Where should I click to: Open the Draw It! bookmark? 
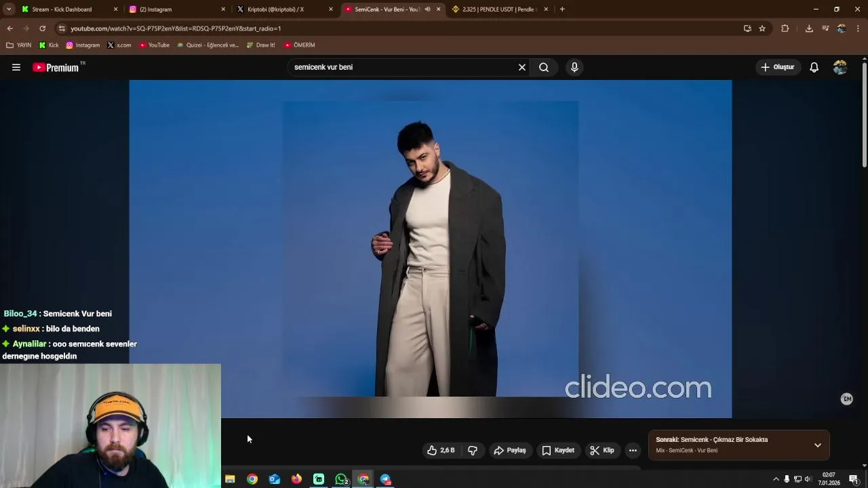point(261,45)
